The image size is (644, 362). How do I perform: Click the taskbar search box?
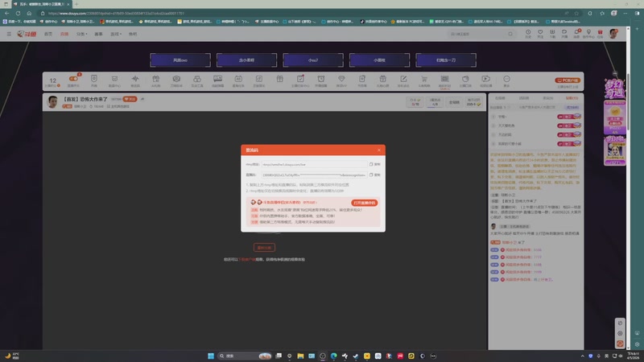pyautogui.click(x=245, y=356)
